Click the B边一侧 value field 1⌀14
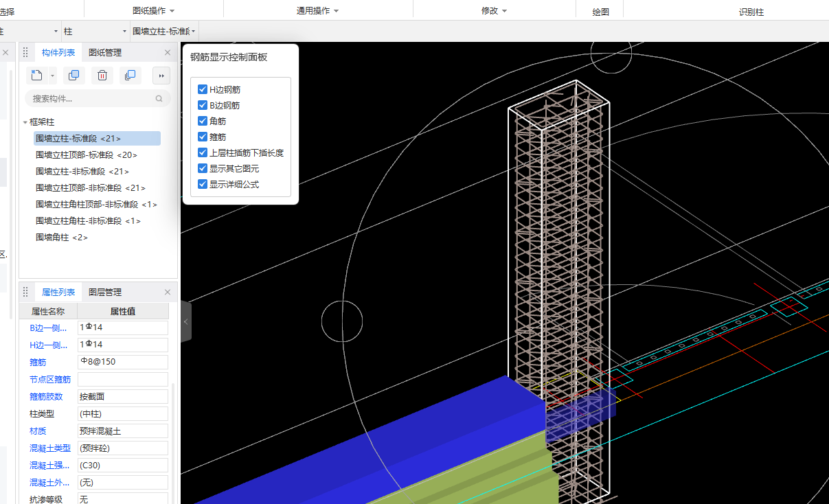 [123, 328]
